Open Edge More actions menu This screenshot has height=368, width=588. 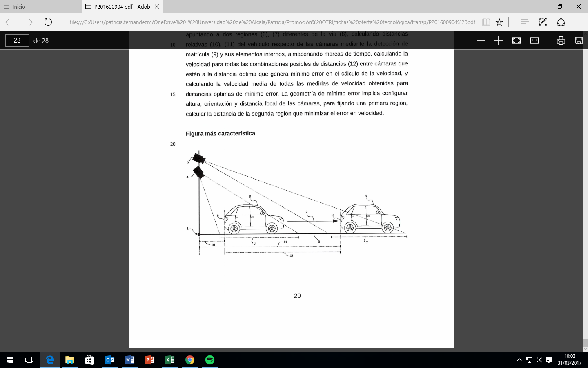point(579,22)
